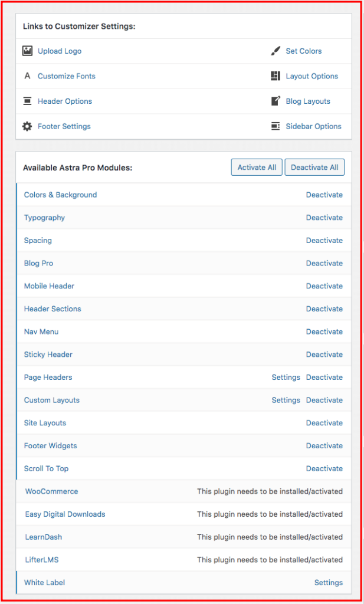Viewport: 364px width, 604px height.
Task: Deactivate the Mobile Header module
Action: (x=324, y=286)
